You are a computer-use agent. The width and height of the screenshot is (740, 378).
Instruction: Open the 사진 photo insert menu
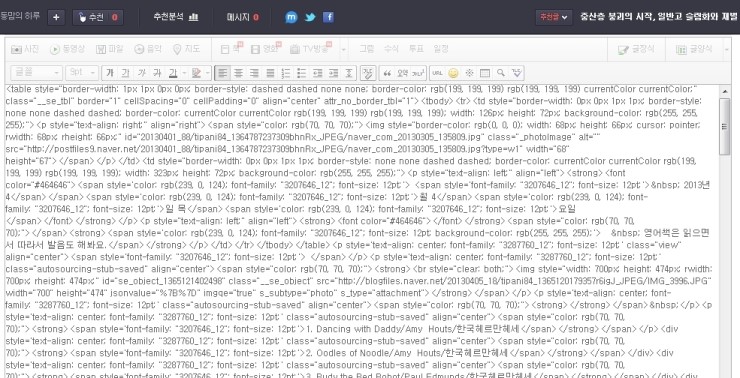tap(25, 49)
